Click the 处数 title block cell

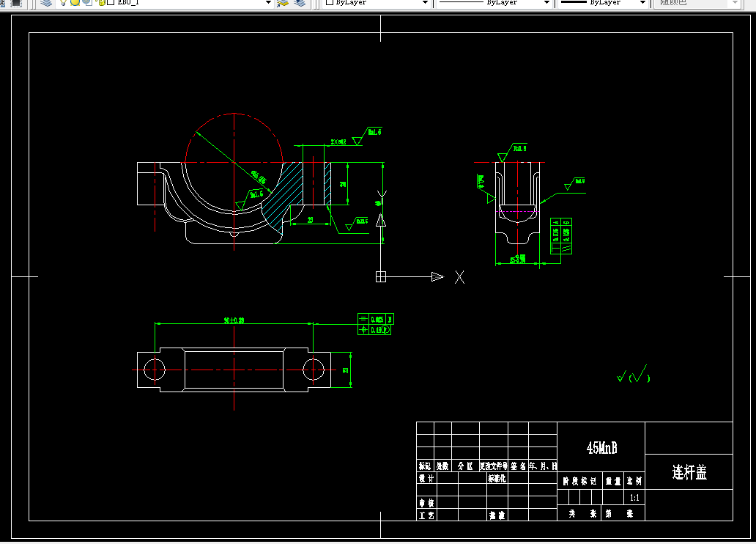[x=442, y=466]
